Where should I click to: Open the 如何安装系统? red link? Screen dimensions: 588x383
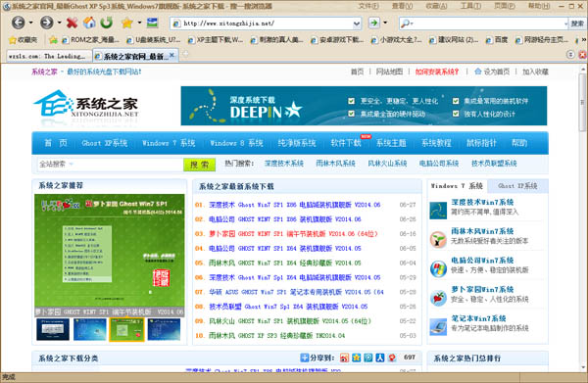tap(437, 72)
